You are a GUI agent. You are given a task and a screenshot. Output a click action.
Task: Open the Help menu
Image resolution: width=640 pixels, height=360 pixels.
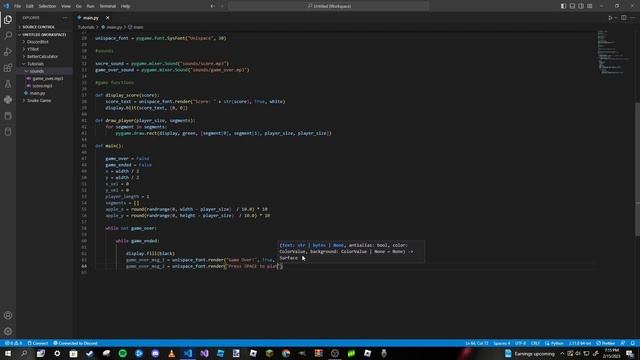(x=125, y=6)
